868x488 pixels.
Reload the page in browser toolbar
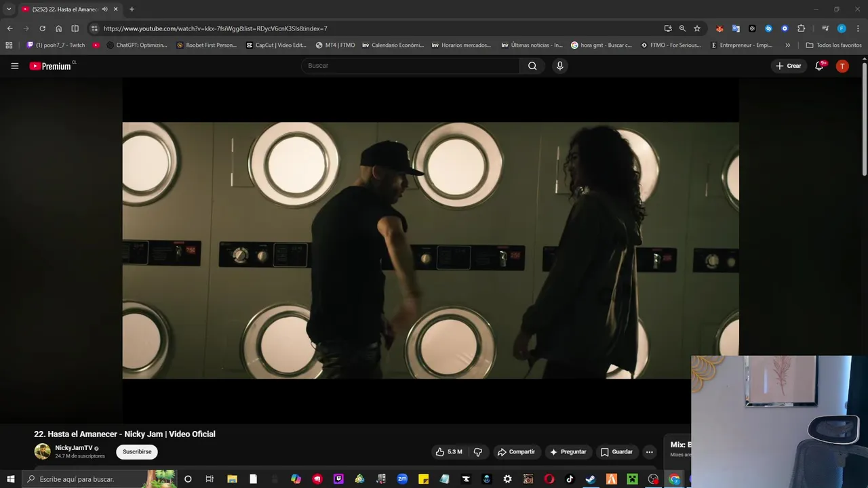(42, 28)
